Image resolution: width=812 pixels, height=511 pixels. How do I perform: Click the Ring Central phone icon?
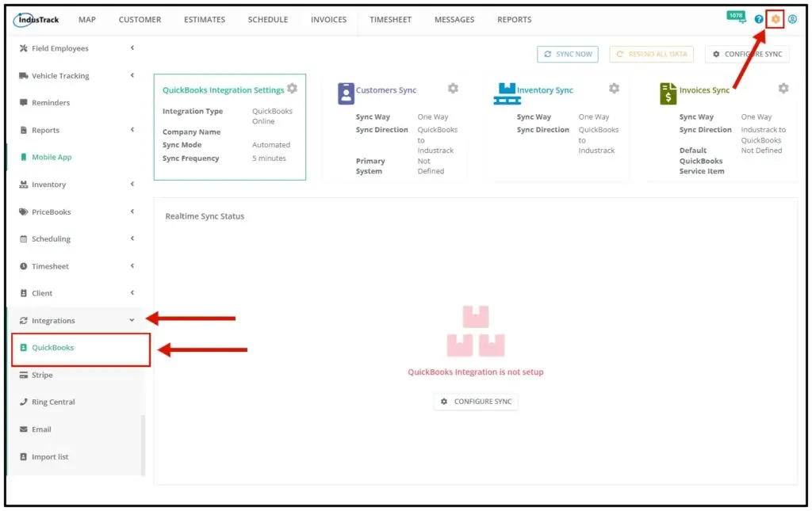(23, 402)
